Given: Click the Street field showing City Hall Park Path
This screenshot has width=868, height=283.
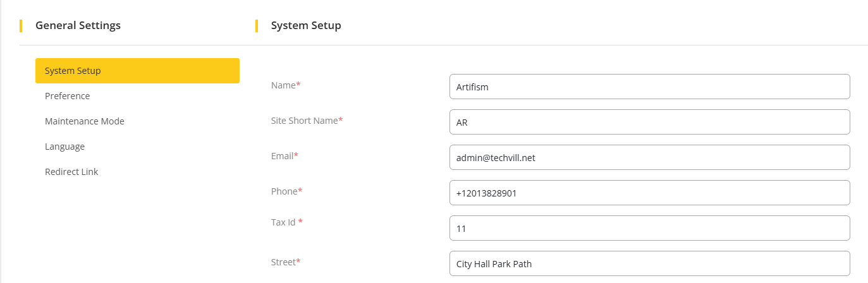Looking at the screenshot, I should tap(649, 264).
